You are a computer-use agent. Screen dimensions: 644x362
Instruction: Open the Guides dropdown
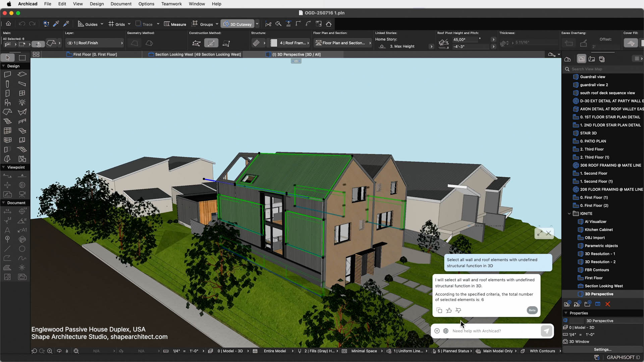tap(102, 24)
